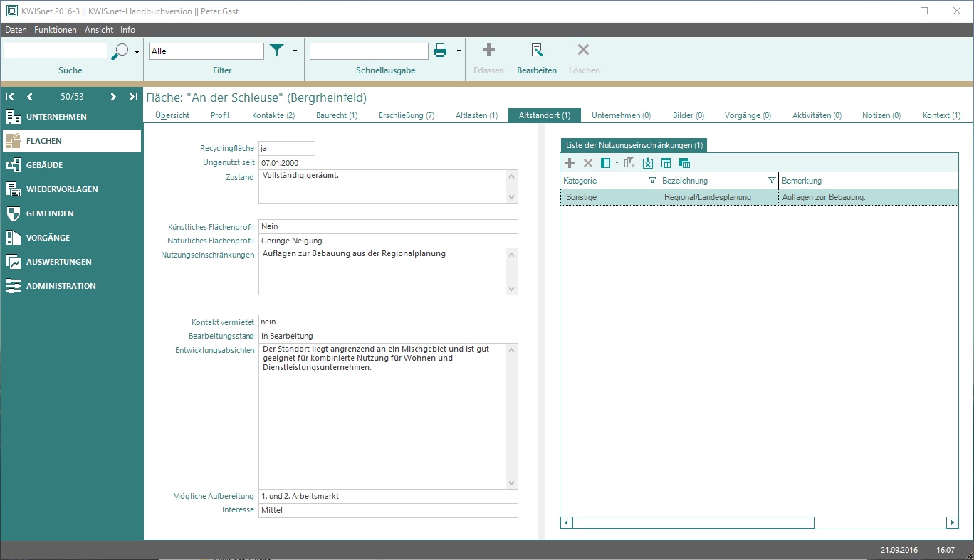
Task: Click into the Suche search field
Action: tap(55, 51)
